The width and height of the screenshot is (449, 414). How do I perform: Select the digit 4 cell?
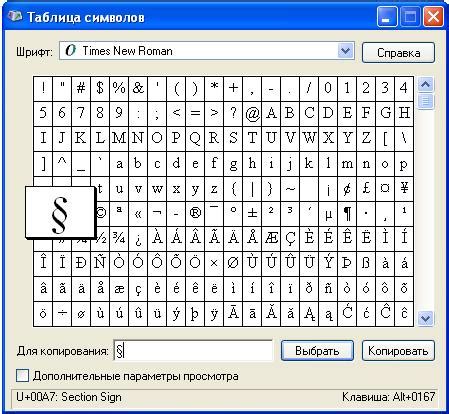[404, 89]
